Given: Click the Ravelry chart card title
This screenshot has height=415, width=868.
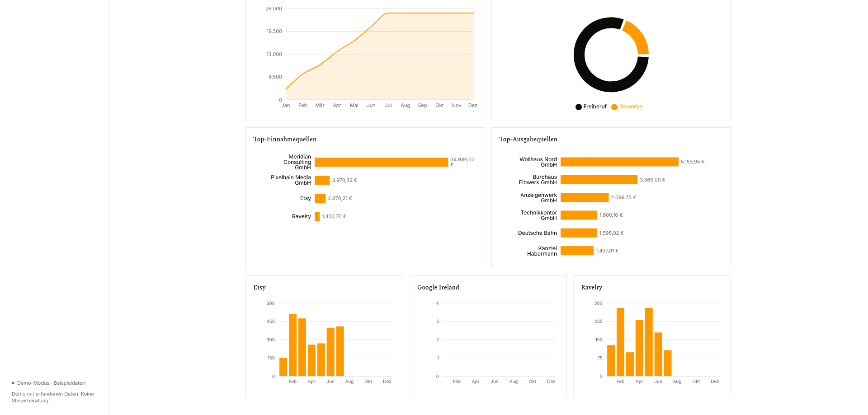Looking at the screenshot, I should (591, 287).
